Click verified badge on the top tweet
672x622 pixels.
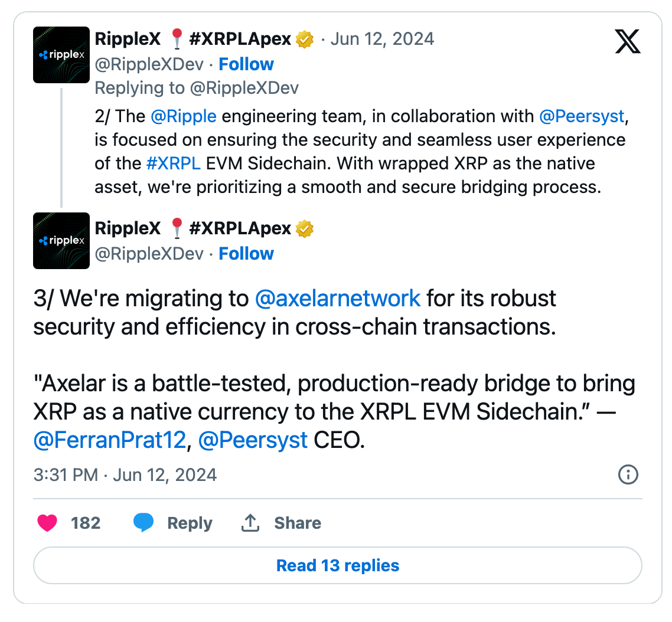(x=305, y=40)
